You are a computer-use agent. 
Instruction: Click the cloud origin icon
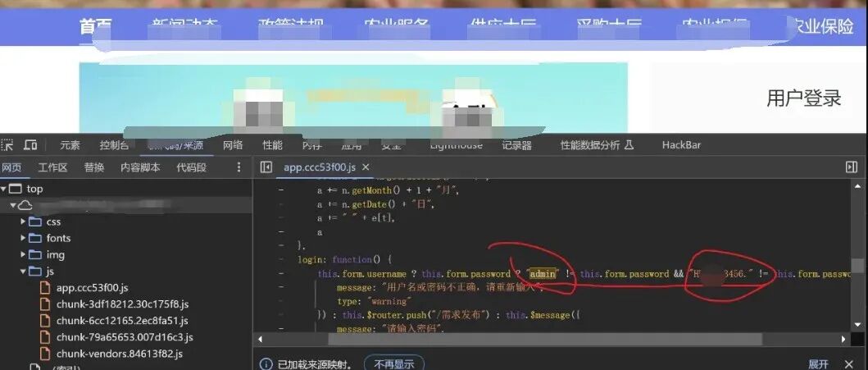pyautogui.click(x=25, y=205)
